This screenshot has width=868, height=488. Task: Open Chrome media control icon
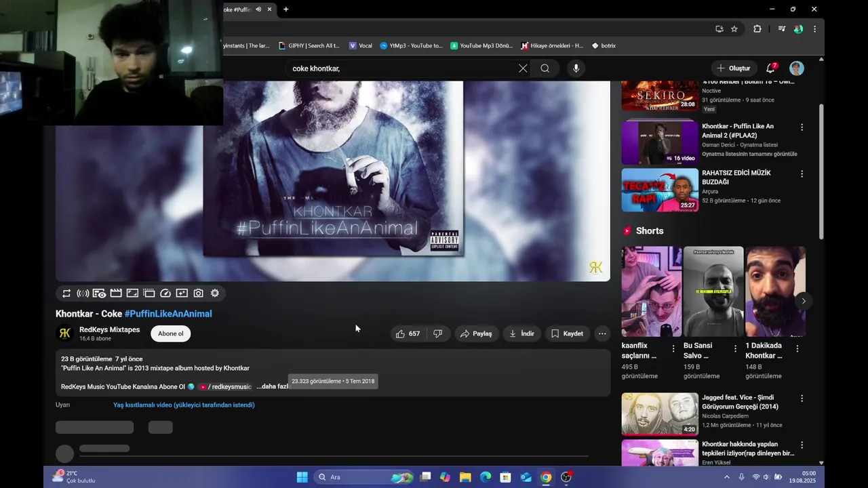(x=781, y=29)
